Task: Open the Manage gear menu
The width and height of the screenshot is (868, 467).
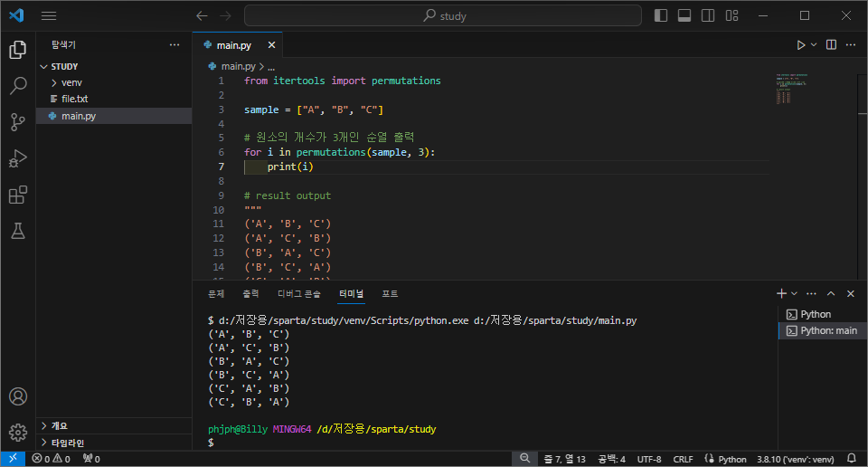Action: click(18, 433)
